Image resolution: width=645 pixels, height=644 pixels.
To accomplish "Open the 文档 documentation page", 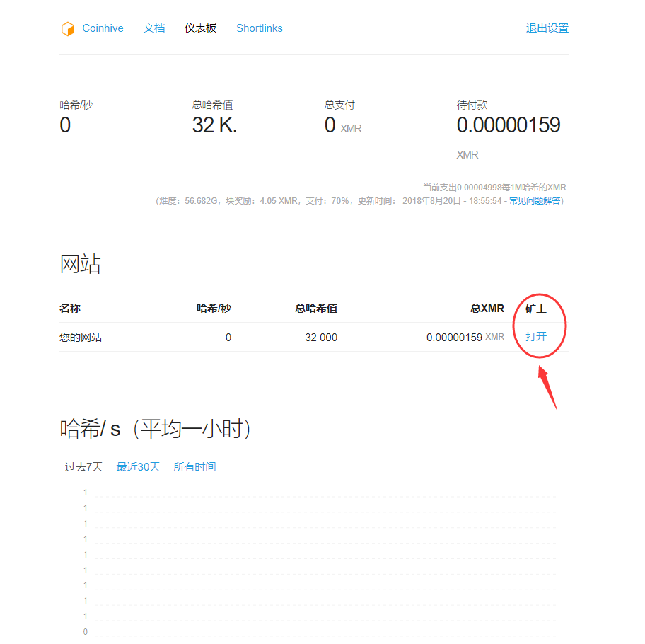I will click(x=153, y=28).
